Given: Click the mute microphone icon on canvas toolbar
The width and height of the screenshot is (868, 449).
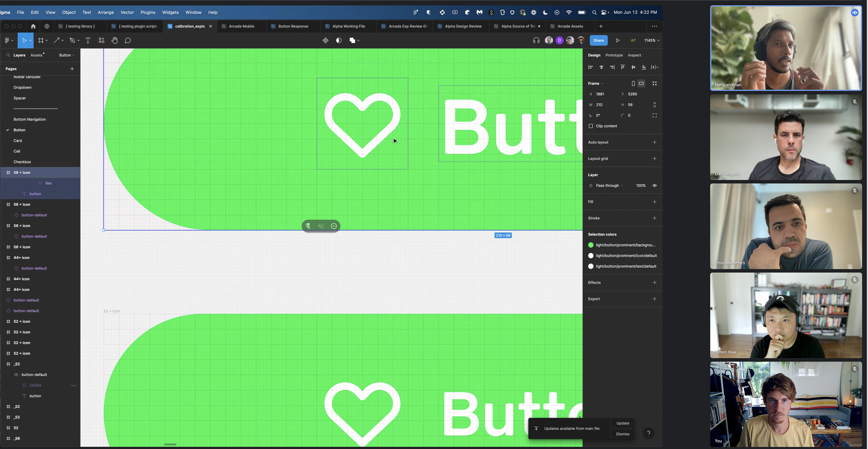Looking at the screenshot, I should [x=308, y=226].
